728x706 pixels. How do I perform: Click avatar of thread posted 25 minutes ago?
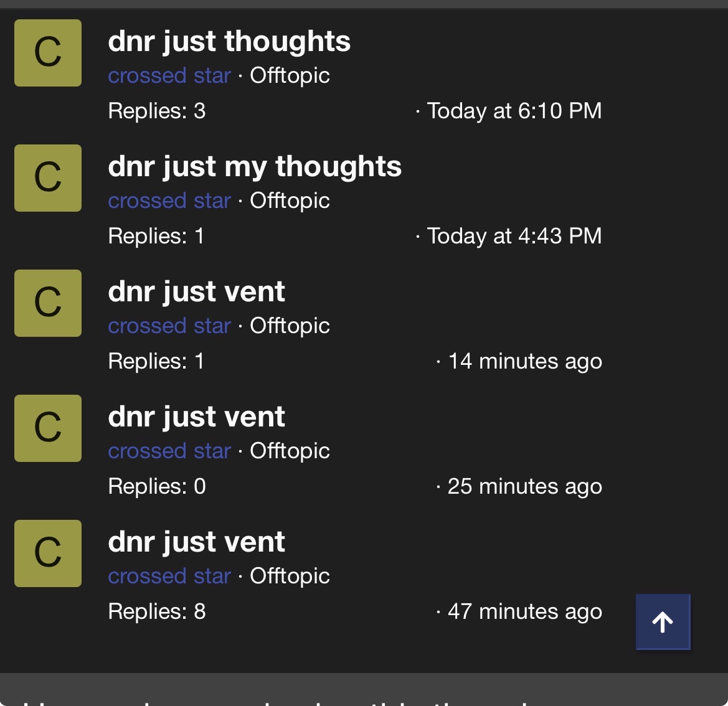pyautogui.click(x=48, y=428)
